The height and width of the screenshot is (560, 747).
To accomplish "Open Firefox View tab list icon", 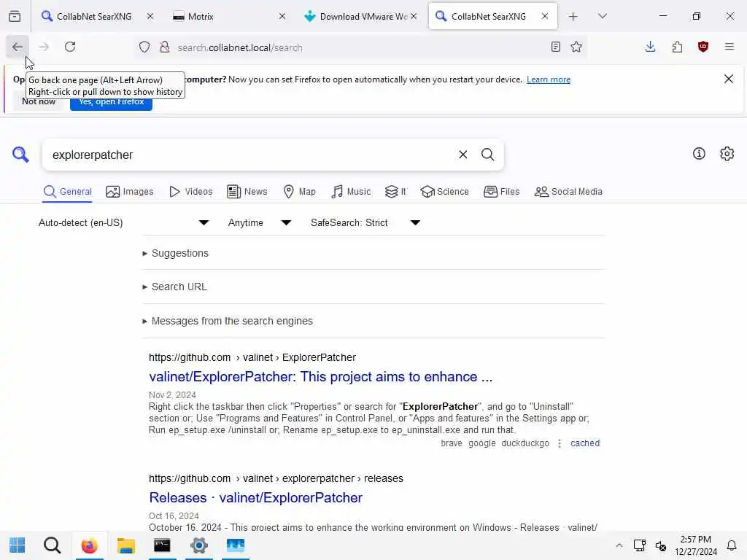I will click(15, 16).
